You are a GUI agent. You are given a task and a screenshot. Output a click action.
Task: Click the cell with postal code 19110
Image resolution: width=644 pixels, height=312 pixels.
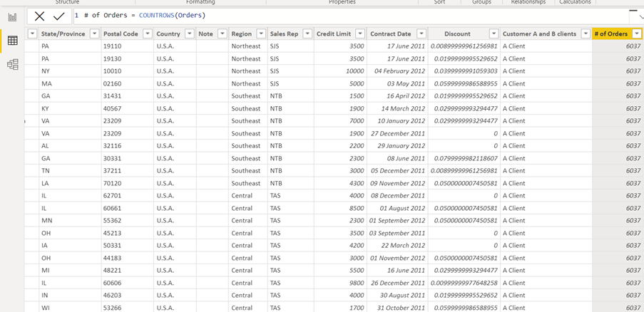(113, 46)
